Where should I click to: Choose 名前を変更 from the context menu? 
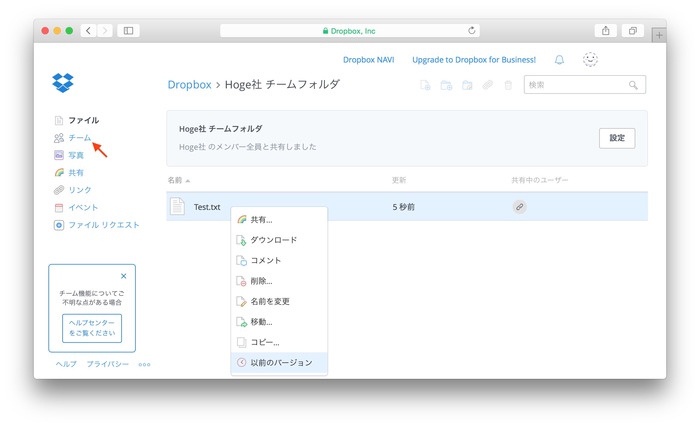(x=279, y=301)
